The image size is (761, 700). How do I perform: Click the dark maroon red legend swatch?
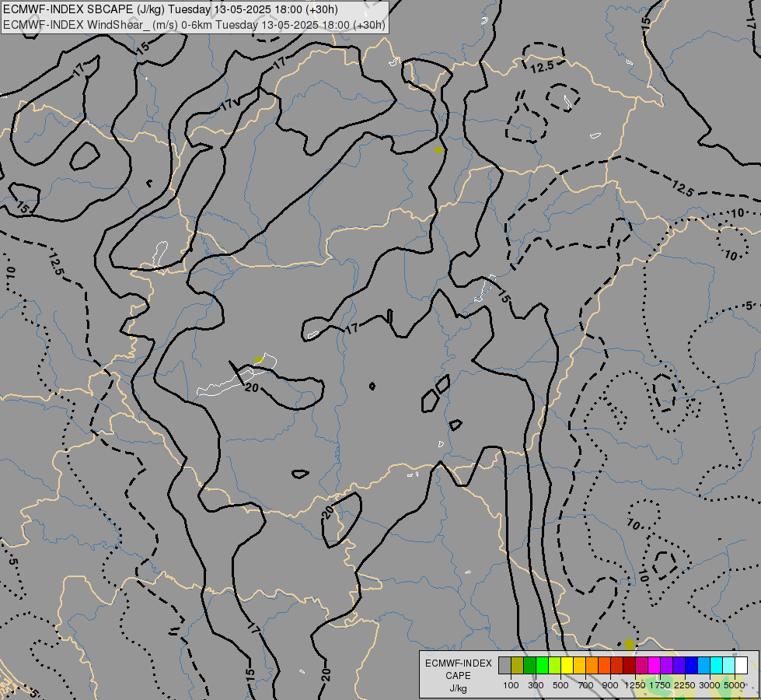(x=630, y=665)
